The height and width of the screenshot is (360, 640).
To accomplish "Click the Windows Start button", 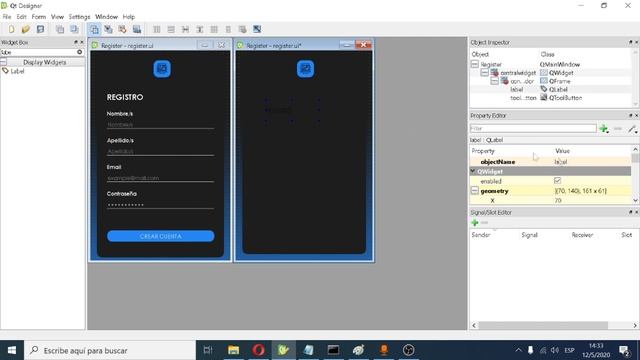I will point(12,350).
